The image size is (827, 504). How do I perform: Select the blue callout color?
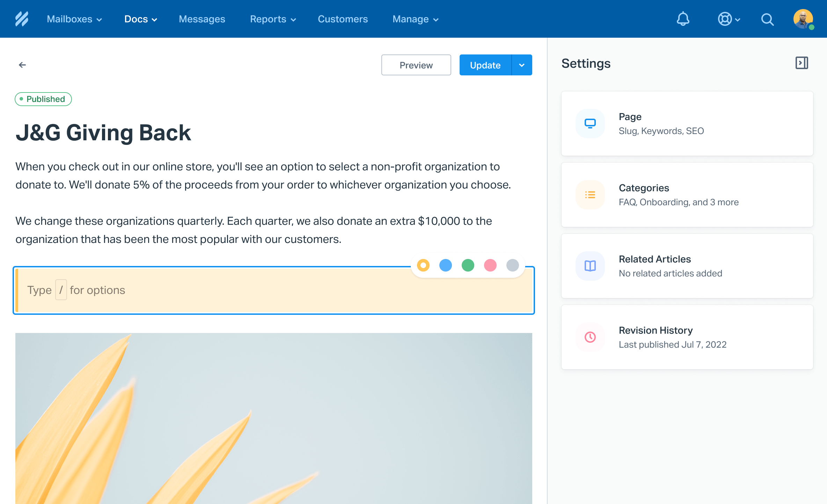pos(445,265)
